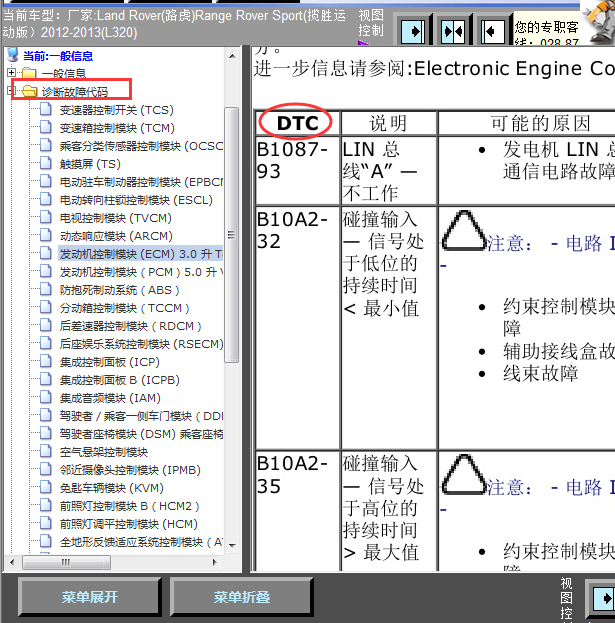Click the view control collapse-both-arrows icon
615x623 pixels.
453,31
